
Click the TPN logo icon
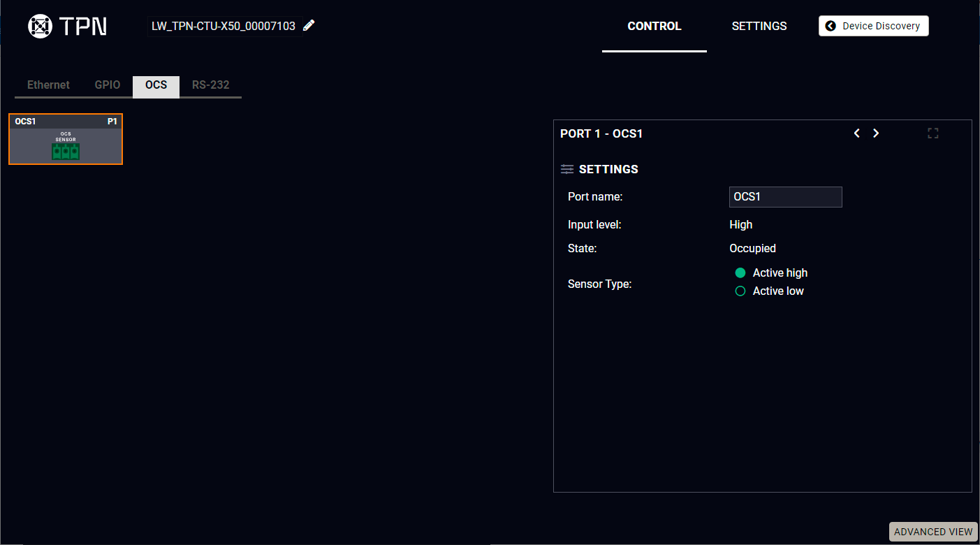41,26
